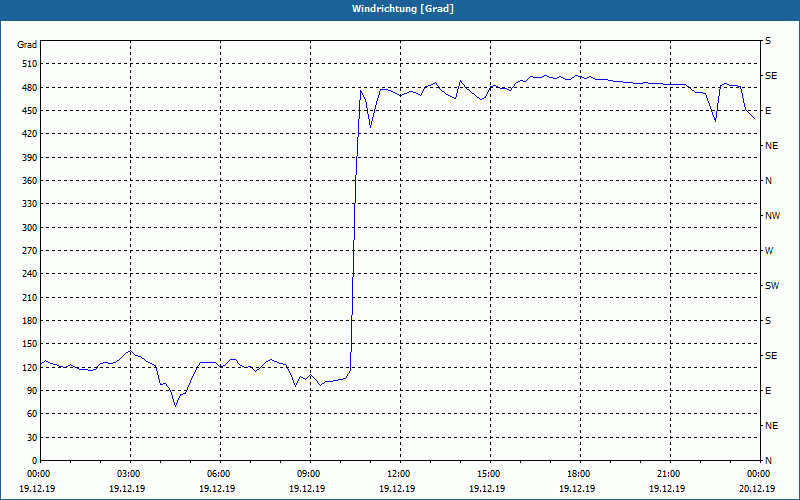
Task: Select the "21:00" time label
Action: (x=670, y=474)
